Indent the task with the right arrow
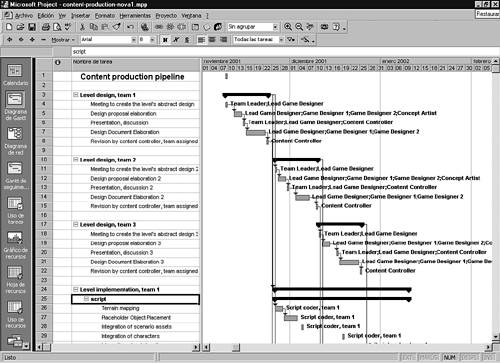This screenshot has height=363, width=500. click(21, 40)
